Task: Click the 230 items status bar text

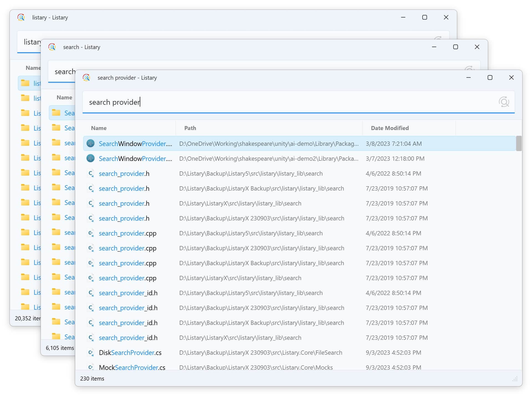Action: pos(92,379)
